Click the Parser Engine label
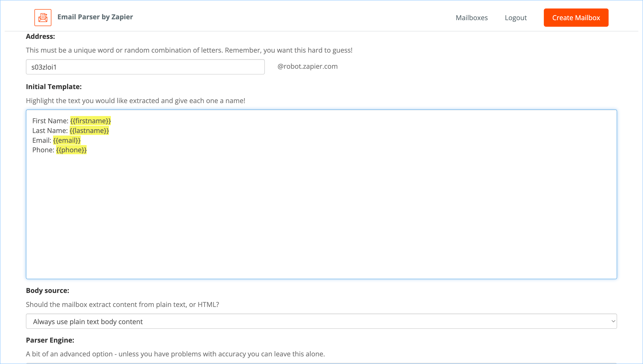 (x=50, y=340)
